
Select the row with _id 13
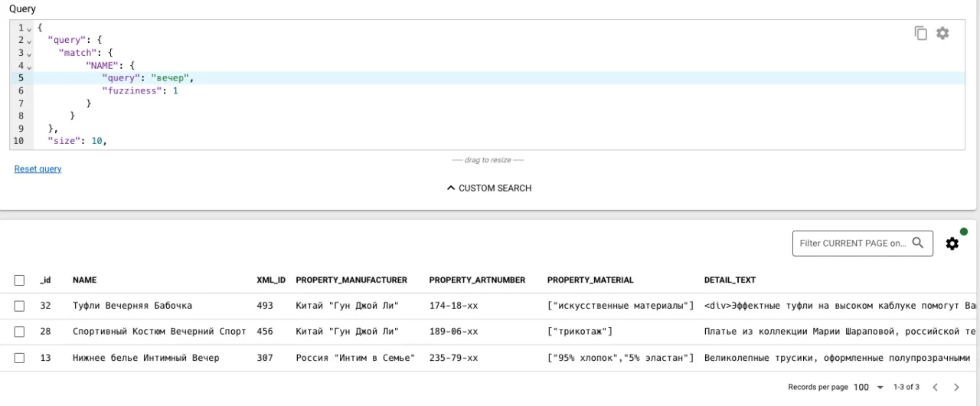[20, 358]
